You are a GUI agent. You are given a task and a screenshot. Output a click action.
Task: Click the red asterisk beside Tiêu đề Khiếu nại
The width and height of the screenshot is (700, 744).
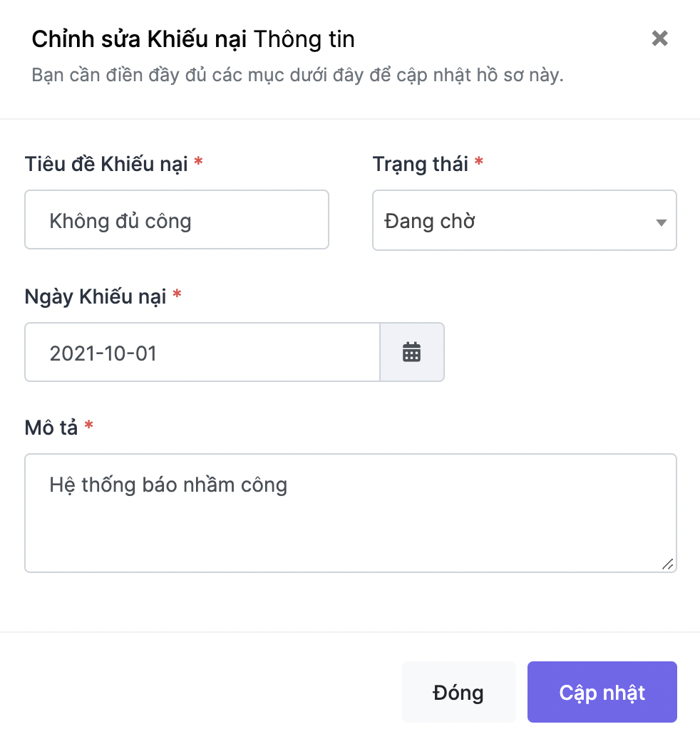[198, 162]
